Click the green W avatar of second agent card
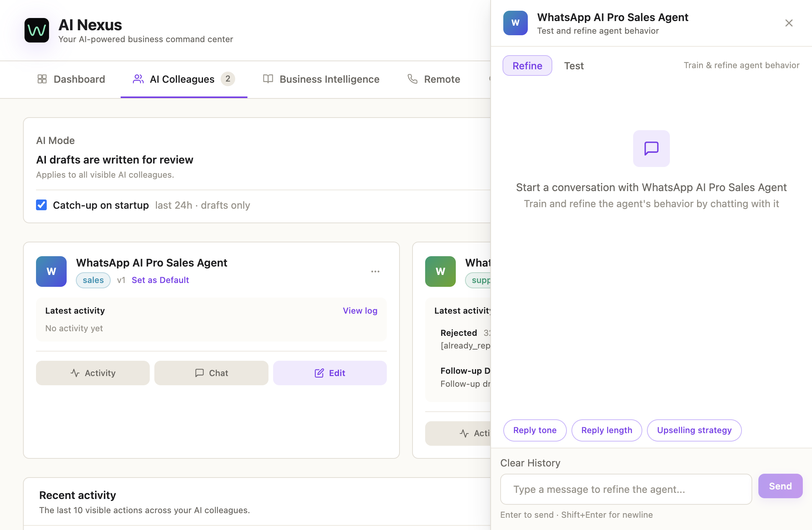 point(440,272)
